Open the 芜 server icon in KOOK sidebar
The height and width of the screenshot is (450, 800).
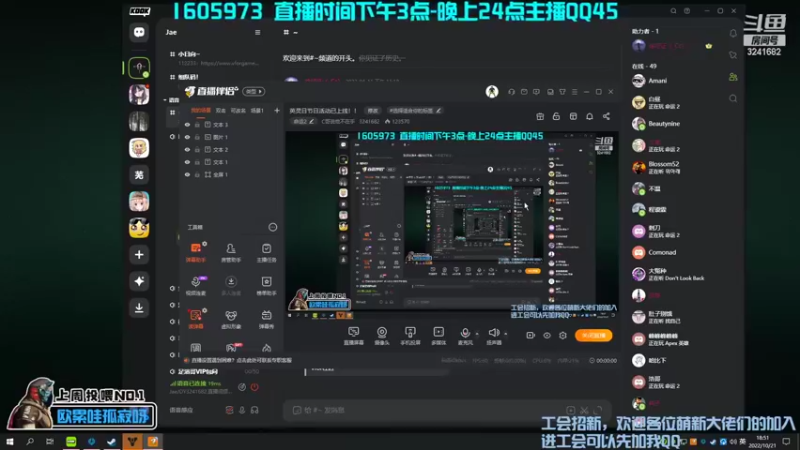139,175
